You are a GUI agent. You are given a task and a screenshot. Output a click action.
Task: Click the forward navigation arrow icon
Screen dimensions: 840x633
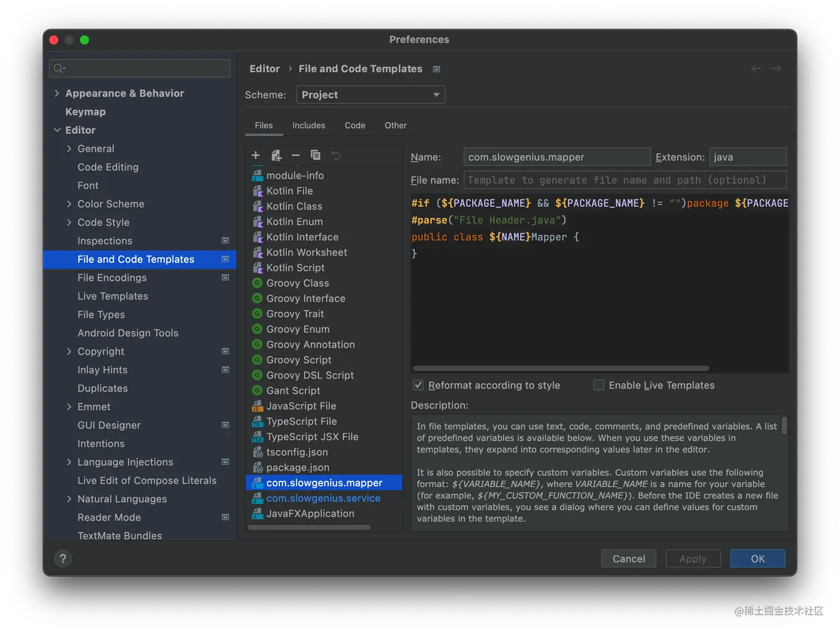point(777,68)
